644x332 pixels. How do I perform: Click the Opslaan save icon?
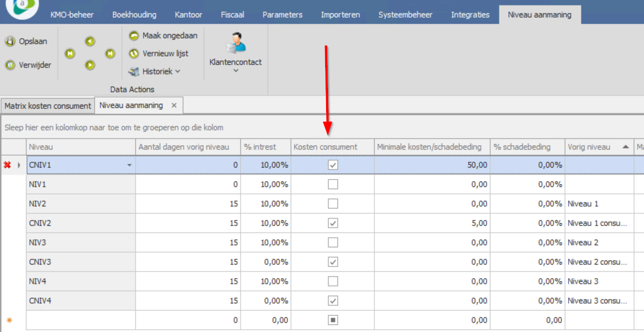(x=10, y=42)
